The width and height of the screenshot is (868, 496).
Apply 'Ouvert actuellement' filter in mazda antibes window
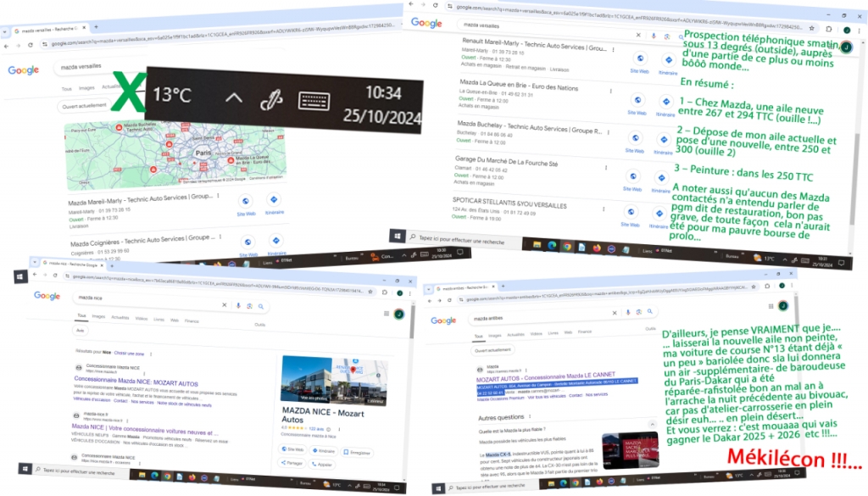coord(492,350)
